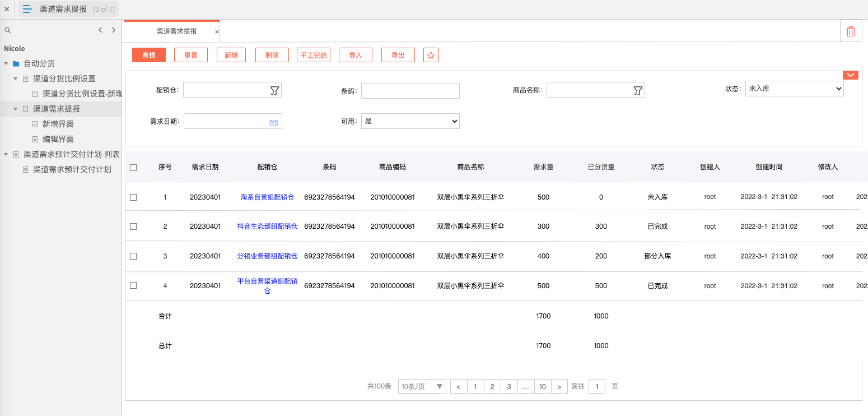The height and width of the screenshot is (416, 868).
Task: Go to previous page with left chevron
Action: [x=100, y=30]
